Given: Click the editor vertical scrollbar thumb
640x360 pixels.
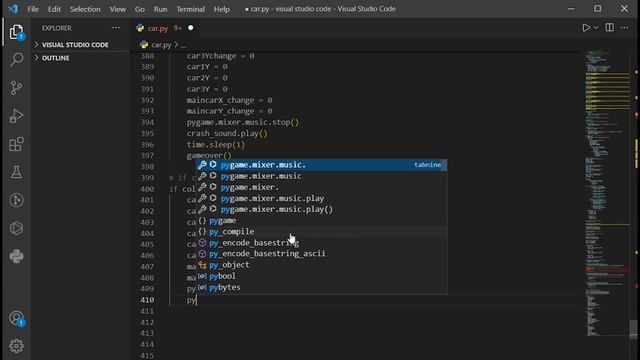Looking at the screenshot, I should click(634, 329).
